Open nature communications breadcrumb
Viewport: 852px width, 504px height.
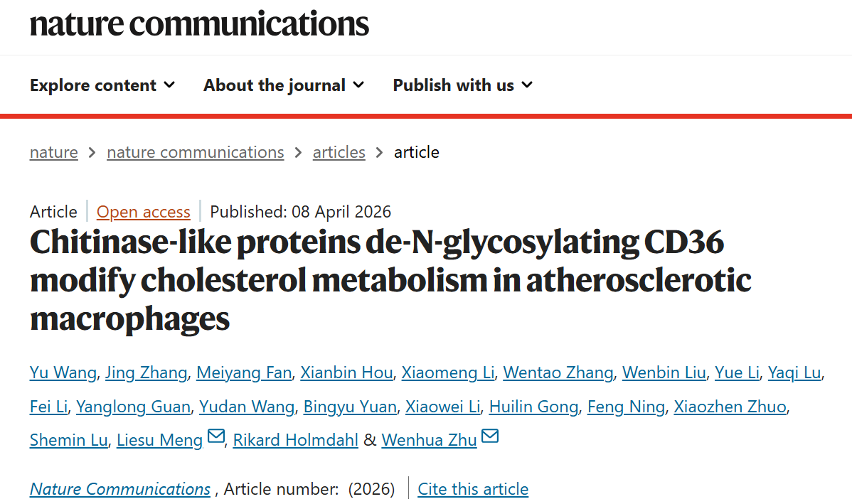pos(195,152)
